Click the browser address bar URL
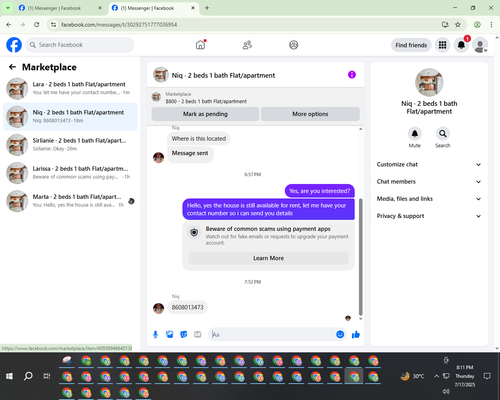500x400 pixels. 119,25
